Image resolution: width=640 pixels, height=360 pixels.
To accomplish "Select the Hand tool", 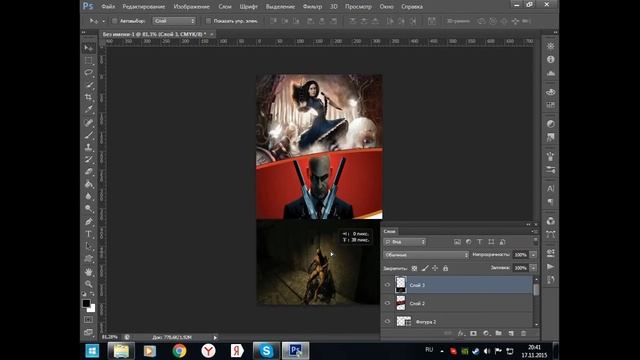I will 89,271.
